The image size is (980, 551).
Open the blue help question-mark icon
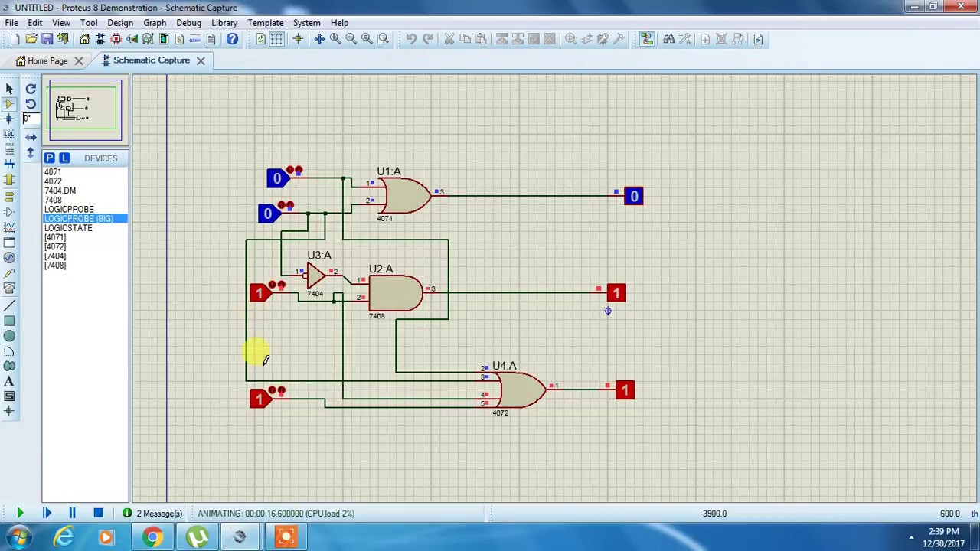[x=232, y=39]
